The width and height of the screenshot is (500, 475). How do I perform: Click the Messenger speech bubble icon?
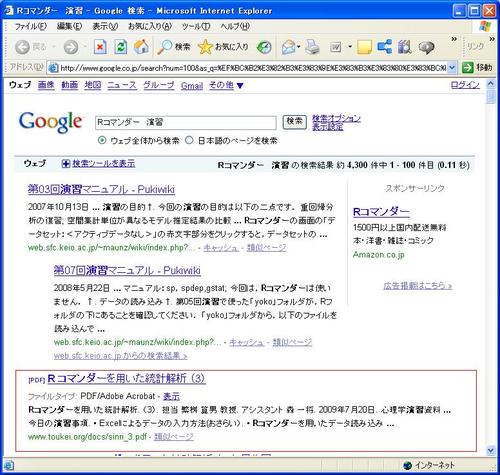click(x=426, y=48)
